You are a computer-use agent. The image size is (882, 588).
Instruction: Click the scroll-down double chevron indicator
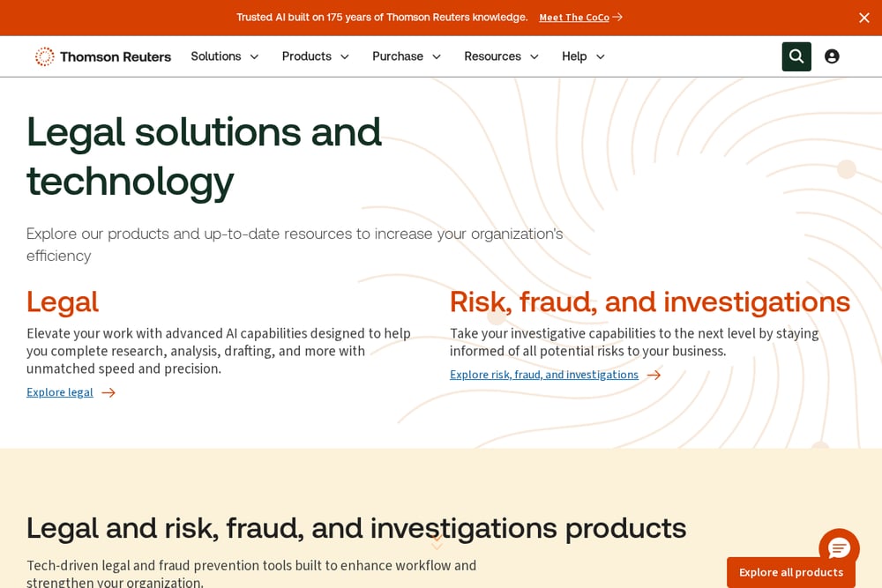coord(437,542)
